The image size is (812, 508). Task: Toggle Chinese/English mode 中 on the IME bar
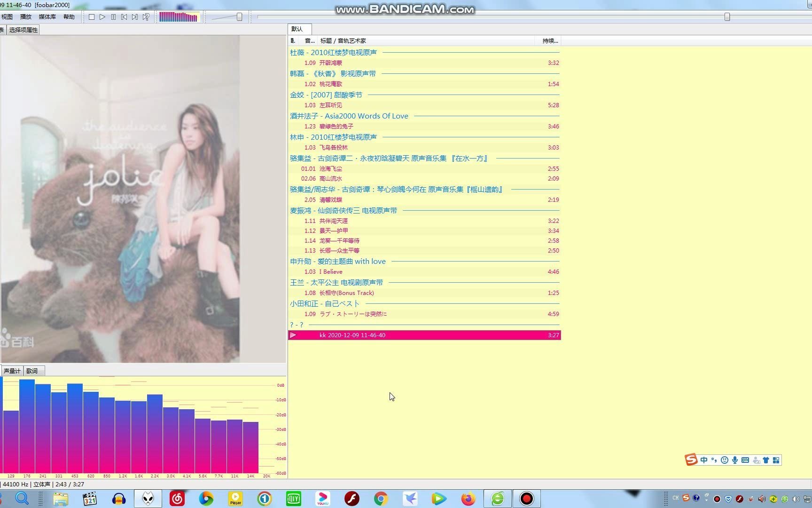[x=704, y=460]
